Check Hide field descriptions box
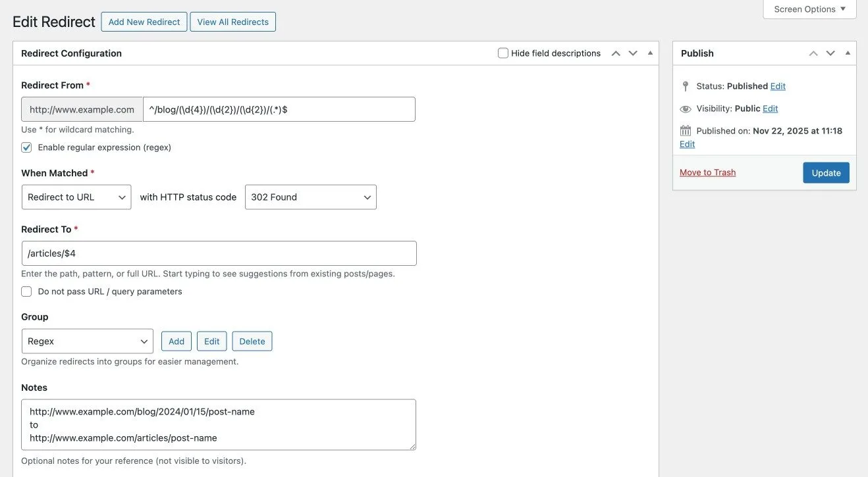This screenshot has height=477, width=868. pos(503,53)
